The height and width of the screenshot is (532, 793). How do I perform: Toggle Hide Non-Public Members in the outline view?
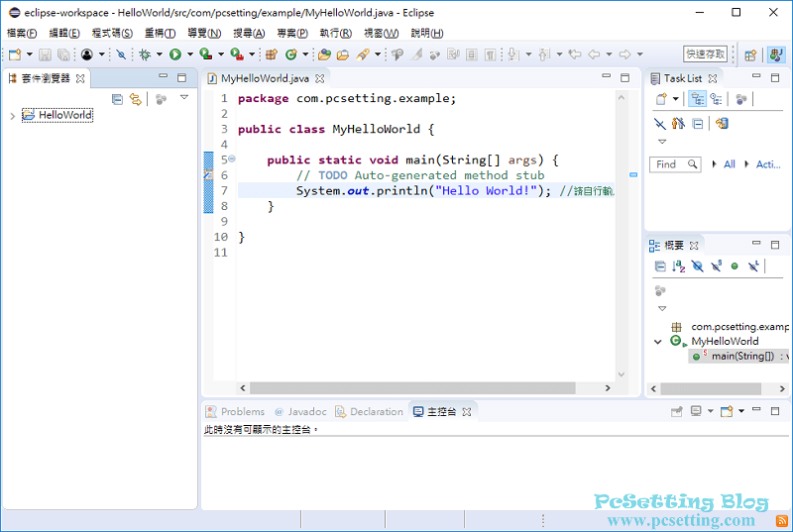[735, 266]
